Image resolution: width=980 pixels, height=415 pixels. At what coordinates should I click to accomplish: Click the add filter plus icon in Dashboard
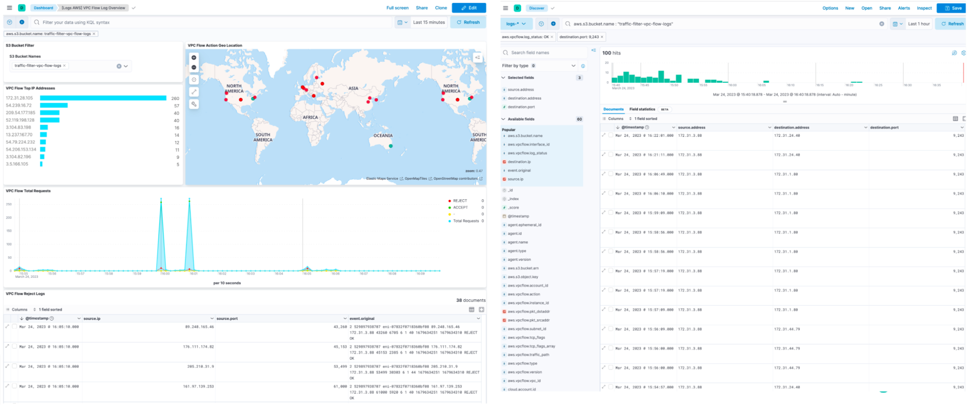(x=22, y=22)
